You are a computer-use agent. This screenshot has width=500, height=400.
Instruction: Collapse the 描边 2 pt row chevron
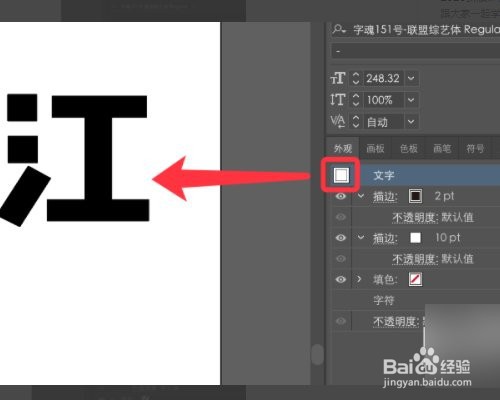[361, 196]
